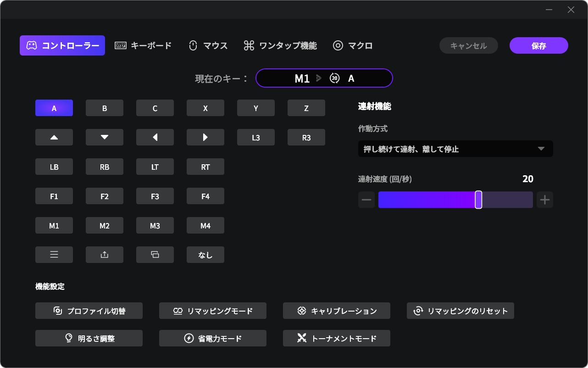The width and height of the screenshot is (588, 368).
Task: Click the turbo speed slider handle
Action: [478, 200]
